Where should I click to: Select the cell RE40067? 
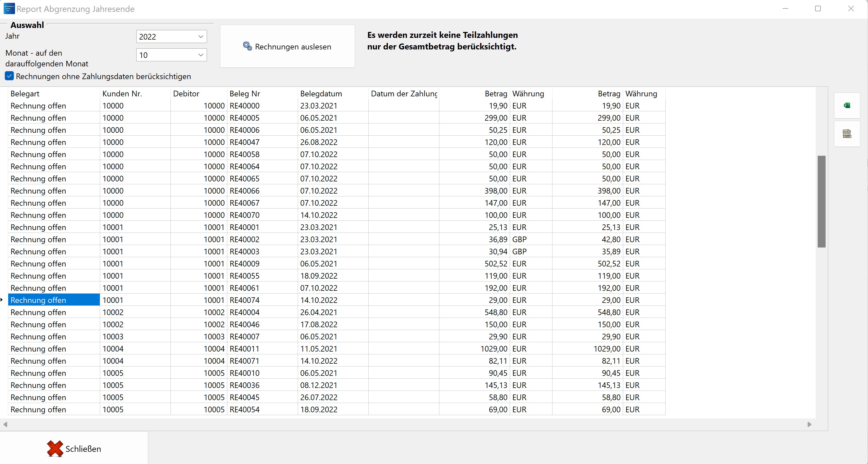[x=262, y=203]
